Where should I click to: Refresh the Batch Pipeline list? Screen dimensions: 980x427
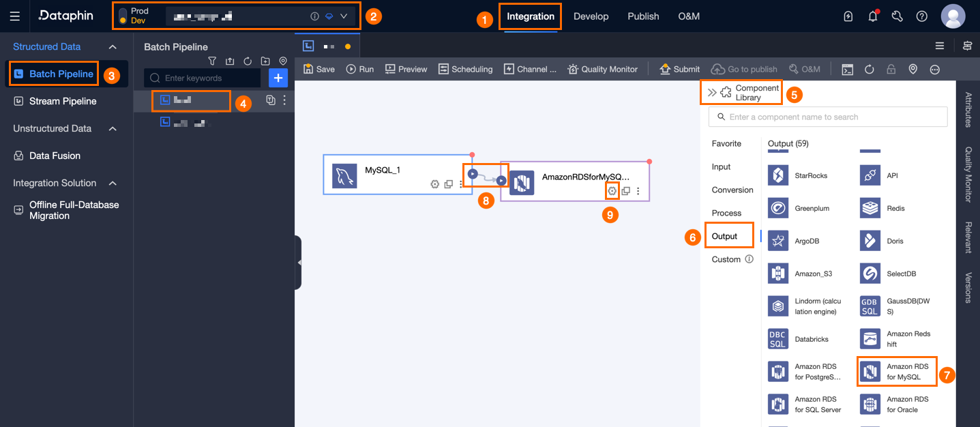tap(248, 61)
